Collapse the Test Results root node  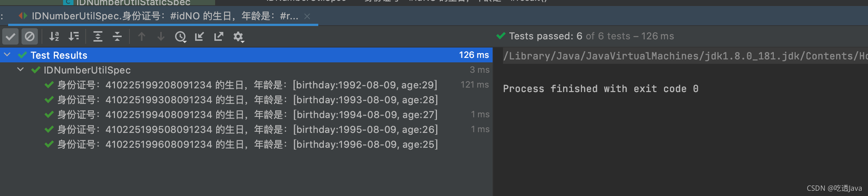coord(7,55)
